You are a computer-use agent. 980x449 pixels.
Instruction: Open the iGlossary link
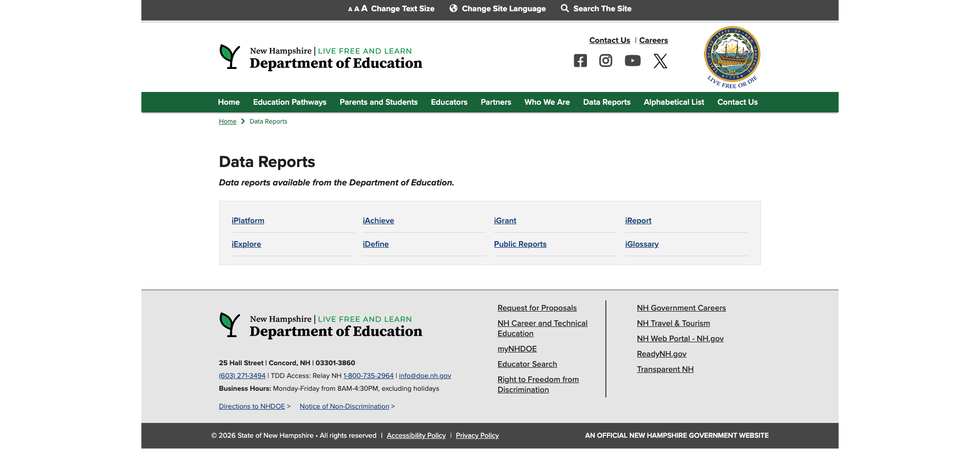[x=642, y=244]
